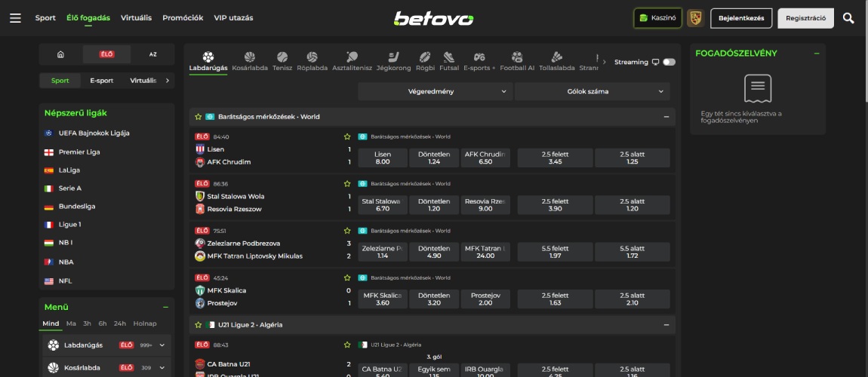Screen dimensions: 868x377
Task: Toggle the Streaming switch
Action: (669, 62)
